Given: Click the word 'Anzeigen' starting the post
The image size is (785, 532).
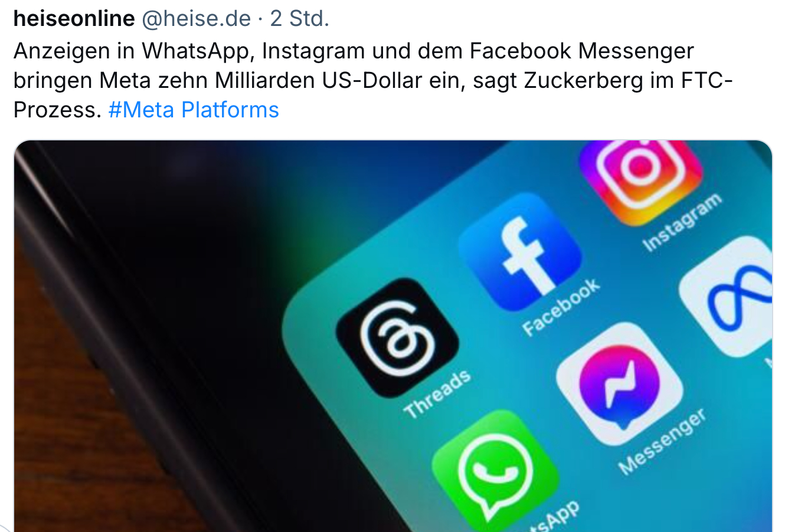Looking at the screenshot, I should [x=61, y=51].
